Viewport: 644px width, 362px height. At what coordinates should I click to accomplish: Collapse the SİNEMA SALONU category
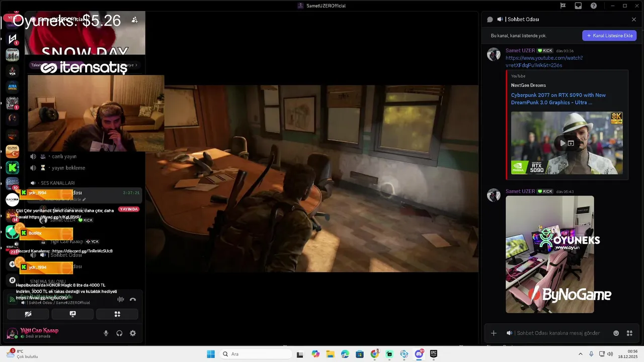tap(48, 282)
